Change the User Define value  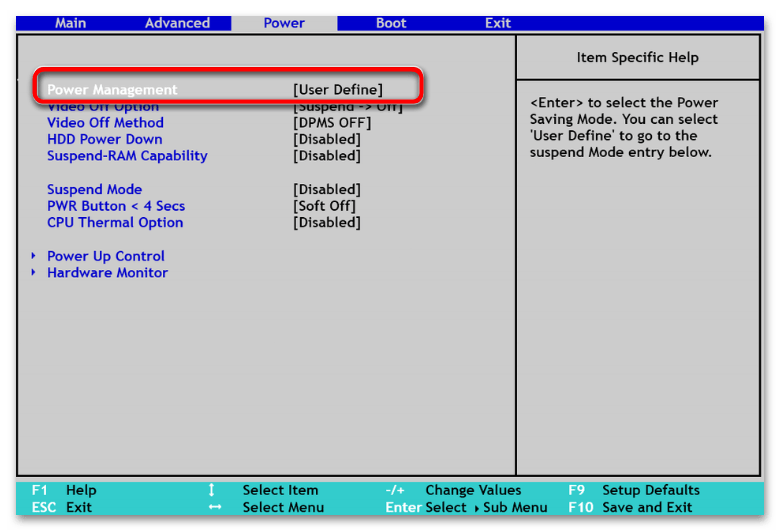point(337,90)
